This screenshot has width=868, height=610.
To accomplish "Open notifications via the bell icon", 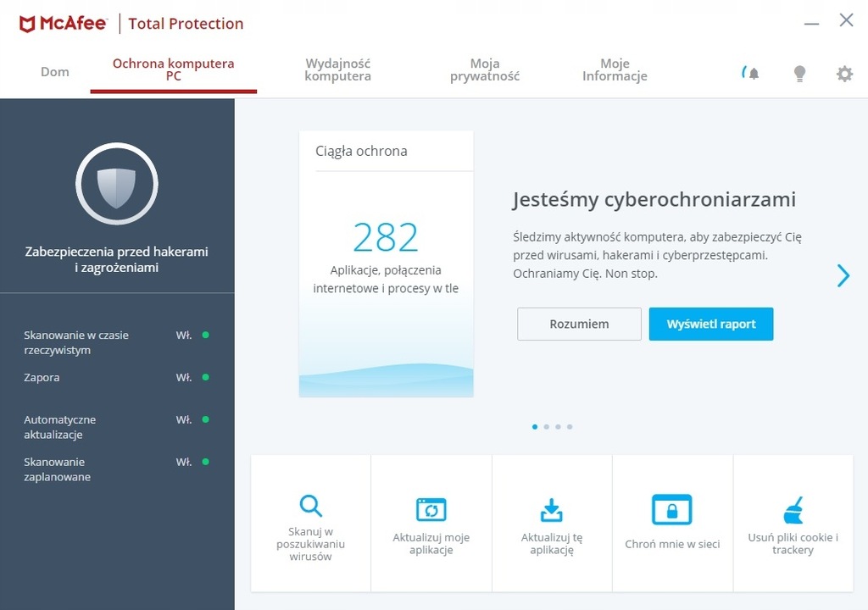I will click(753, 74).
